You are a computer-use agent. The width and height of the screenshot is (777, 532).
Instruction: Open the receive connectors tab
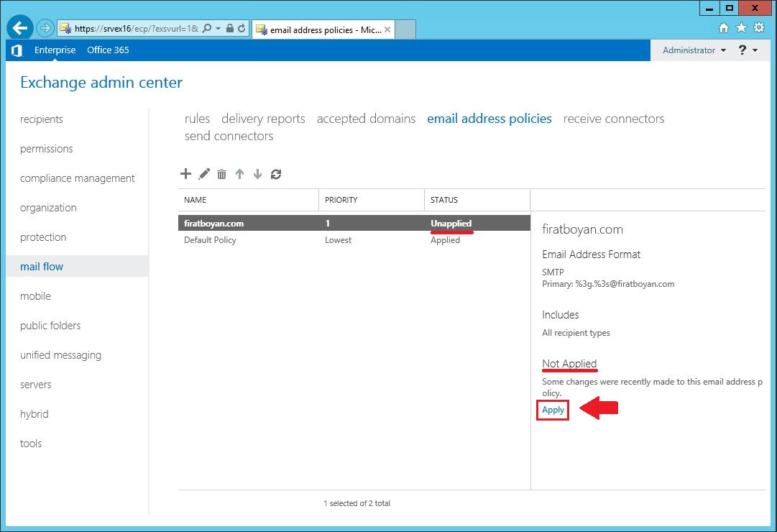click(x=613, y=119)
